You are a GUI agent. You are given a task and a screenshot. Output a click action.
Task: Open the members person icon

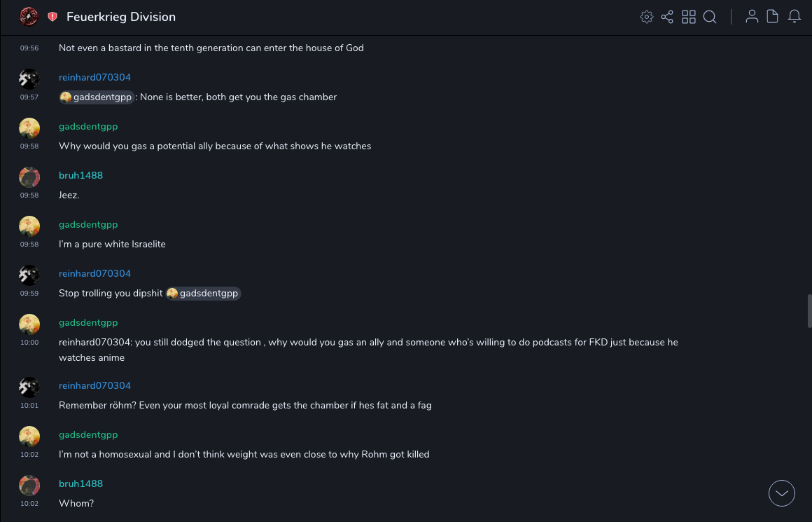click(752, 17)
